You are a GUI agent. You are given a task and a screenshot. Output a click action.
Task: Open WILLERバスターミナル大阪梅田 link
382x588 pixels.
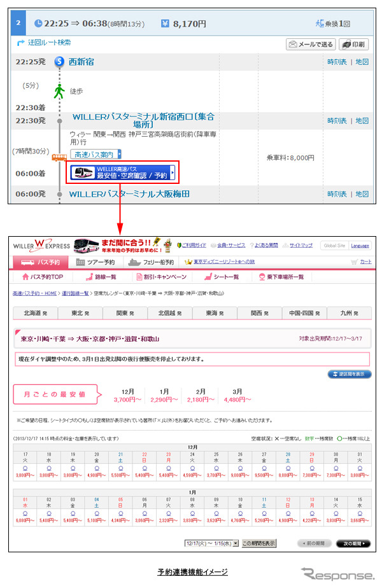tap(129, 194)
